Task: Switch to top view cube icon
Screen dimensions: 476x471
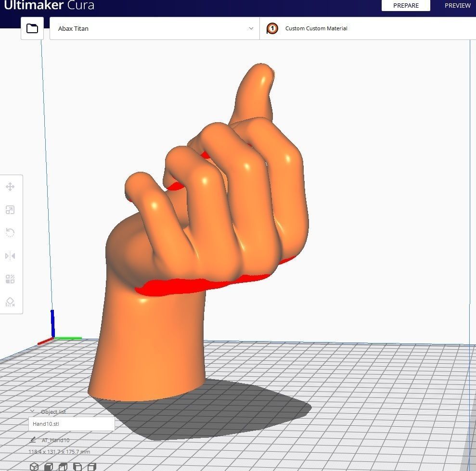Action: [63, 467]
